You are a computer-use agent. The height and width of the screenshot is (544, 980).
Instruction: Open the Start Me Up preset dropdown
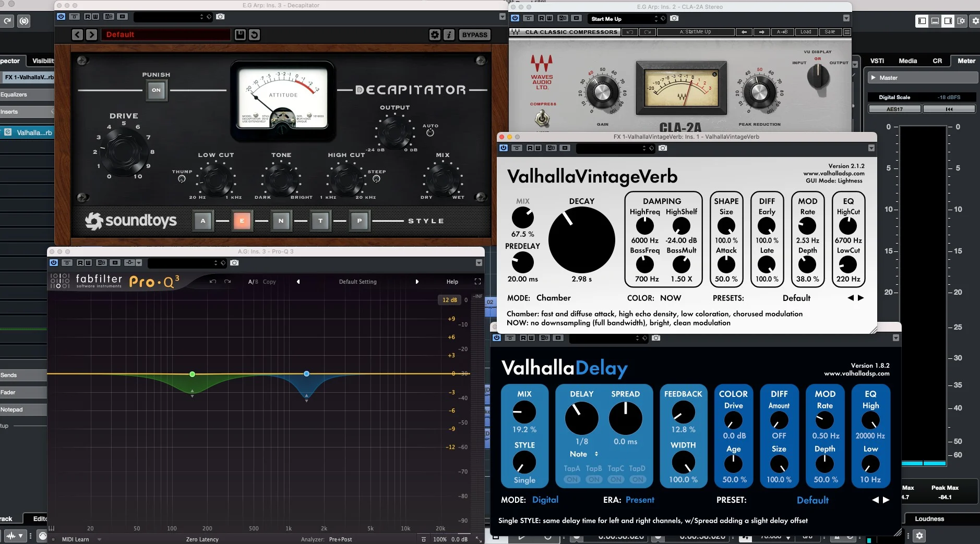coord(628,19)
